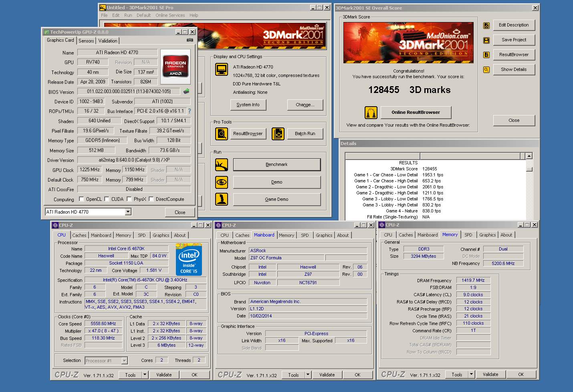Screen dimensions: 573x392
Task: Click Validate in the CPU-Z Memory window
Action: 490,374
